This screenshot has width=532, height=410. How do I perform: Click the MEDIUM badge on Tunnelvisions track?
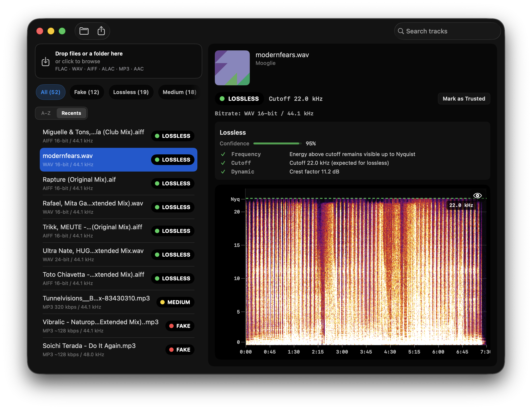click(x=175, y=302)
